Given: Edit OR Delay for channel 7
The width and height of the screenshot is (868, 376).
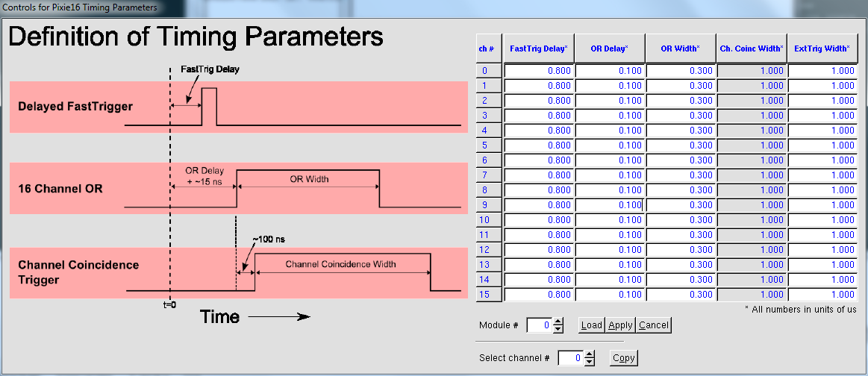Looking at the screenshot, I should tap(610, 175).
